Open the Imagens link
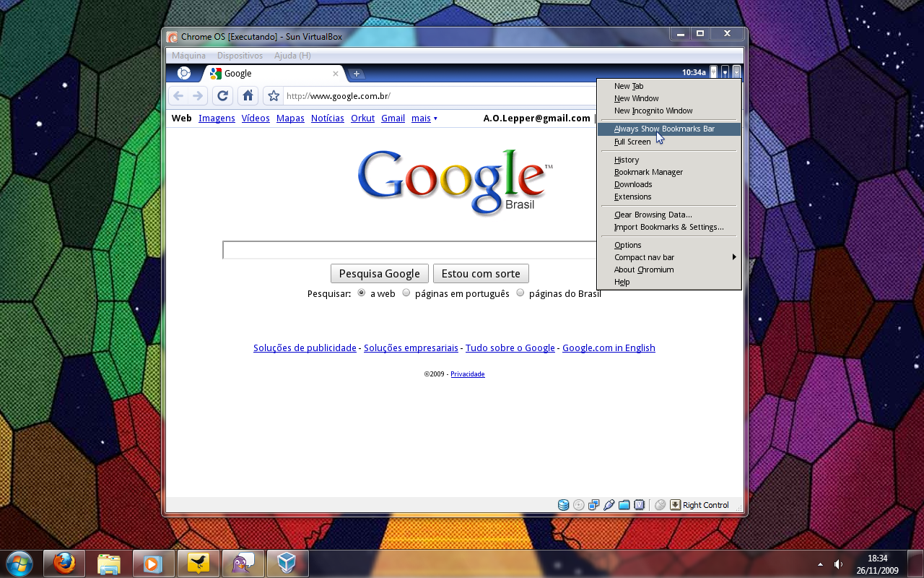Image resolution: width=924 pixels, height=578 pixels. pos(217,118)
